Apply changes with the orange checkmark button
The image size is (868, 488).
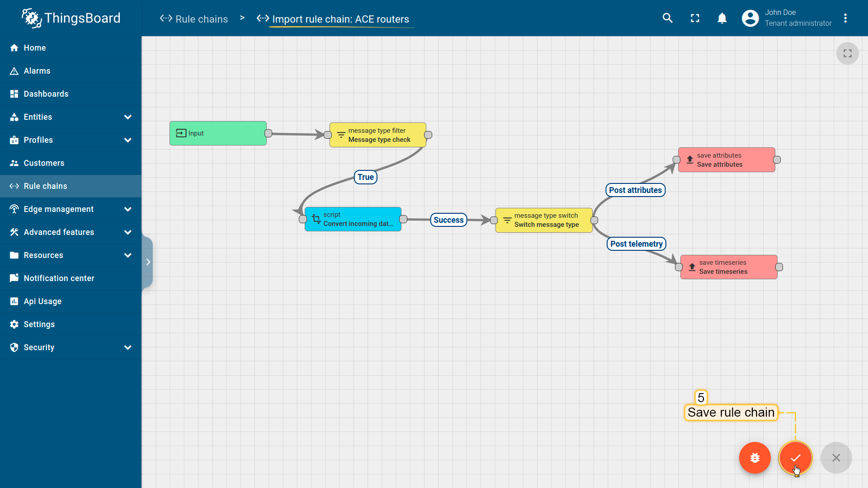795,458
